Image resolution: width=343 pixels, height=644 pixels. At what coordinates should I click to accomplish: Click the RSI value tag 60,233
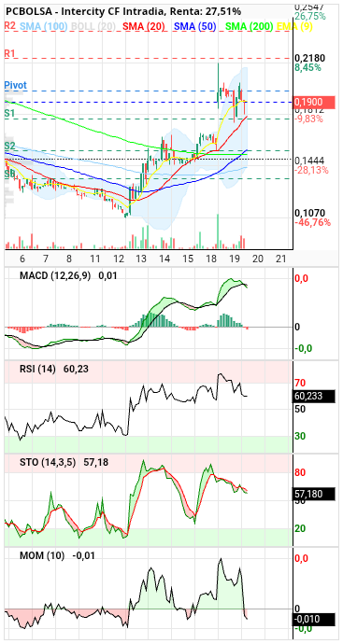pyautogui.click(x=314, y=397)
